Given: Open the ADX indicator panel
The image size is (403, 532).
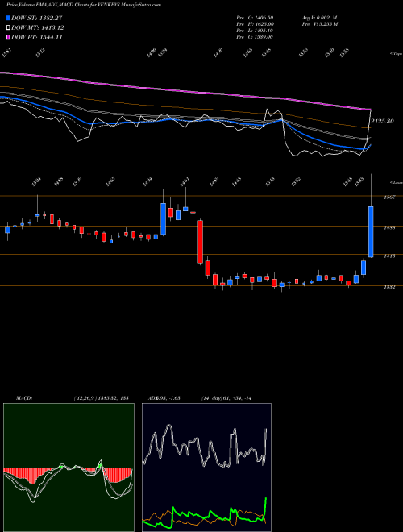Looking at the screenshot, I should tap(206, 468).
